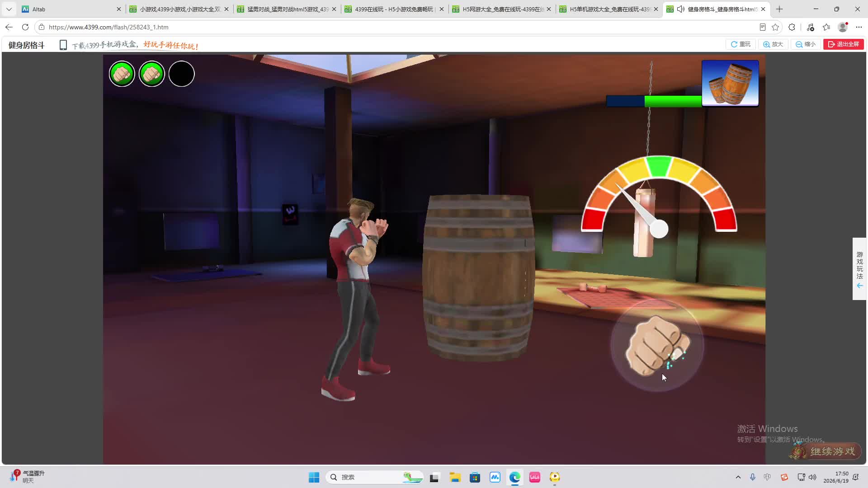The image size is (868, 488).
Task: Click the second green fist life icon
Action: coord(152,74)
